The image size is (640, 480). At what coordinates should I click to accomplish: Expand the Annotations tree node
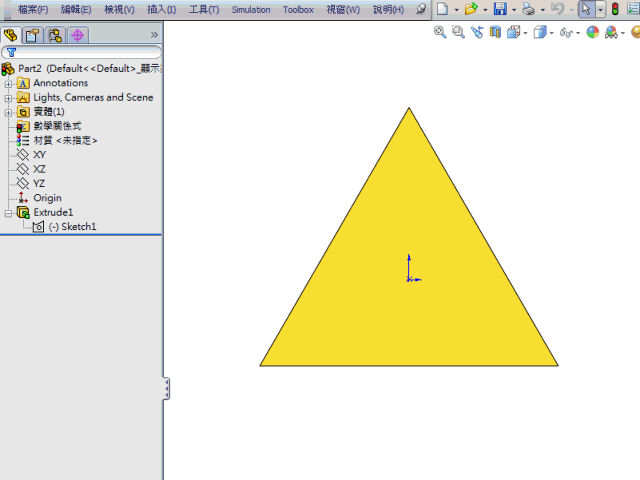[x=8, y=84]
